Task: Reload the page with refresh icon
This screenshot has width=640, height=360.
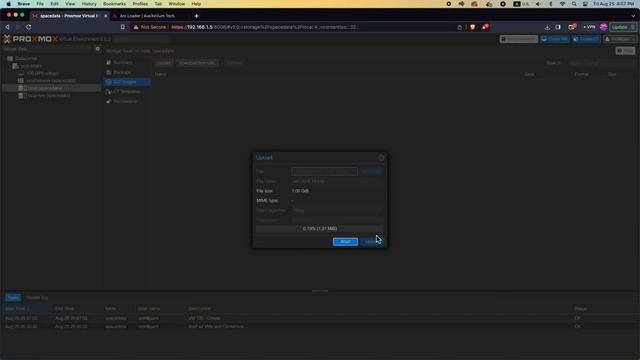Action: (29, 27)
